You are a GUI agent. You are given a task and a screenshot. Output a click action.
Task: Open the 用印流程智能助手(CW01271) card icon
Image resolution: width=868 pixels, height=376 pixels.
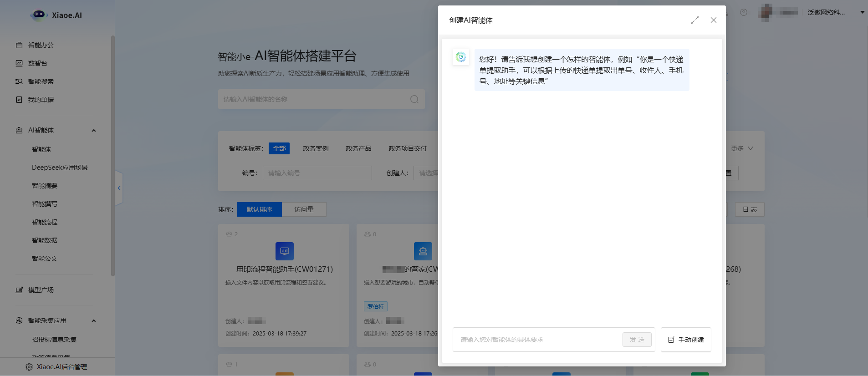point(285,251)
